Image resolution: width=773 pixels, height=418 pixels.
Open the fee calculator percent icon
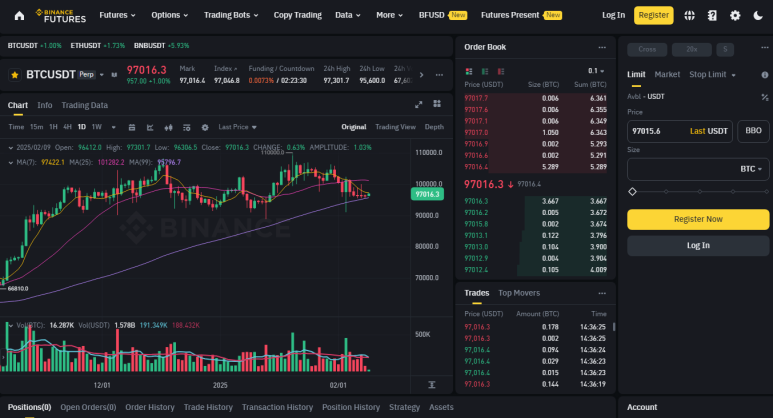tap(765, 97)
